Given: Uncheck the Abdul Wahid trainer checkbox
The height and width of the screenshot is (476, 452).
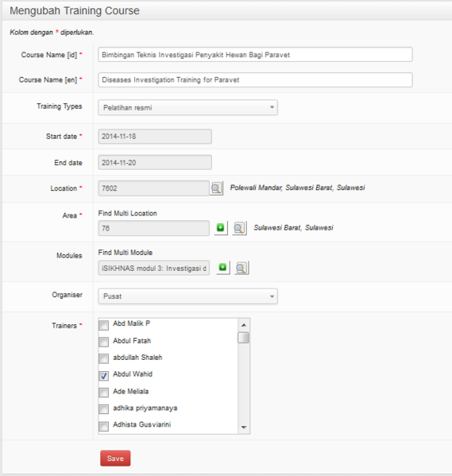Looking at the screenshot, I should (103, 376).
